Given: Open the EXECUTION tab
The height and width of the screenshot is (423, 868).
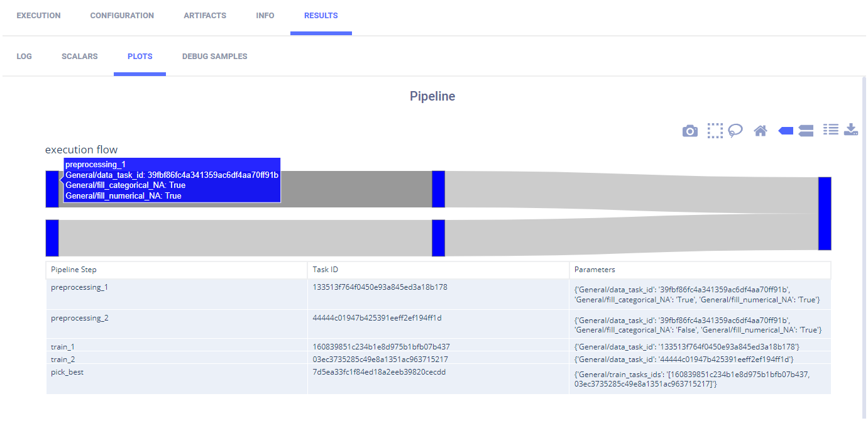Looking at the screenshot, I should [38, 16].
